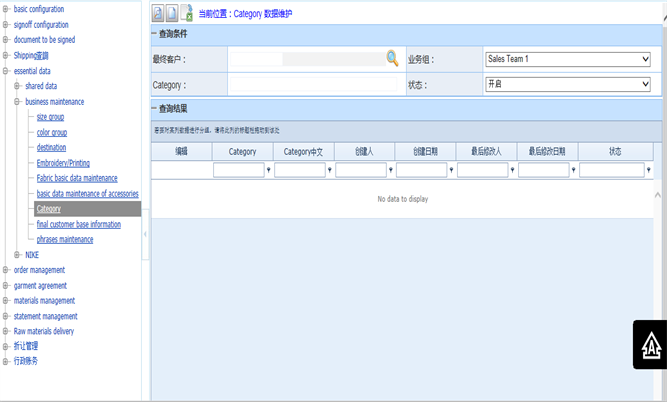Viewport: 667px width, 402px height.
Task: Expand the order management tree node
Action: pyautogui.click(x=6, y=270)
